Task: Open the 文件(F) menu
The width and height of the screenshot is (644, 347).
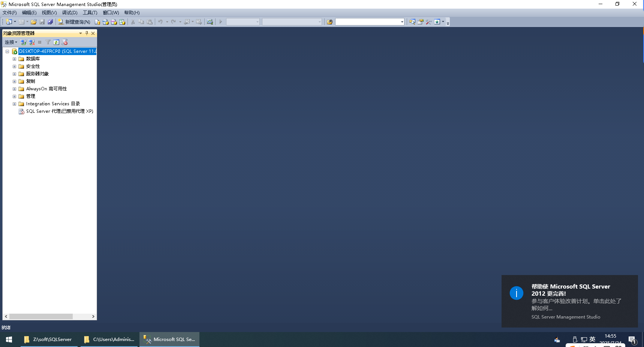Action: click(10, 13)
